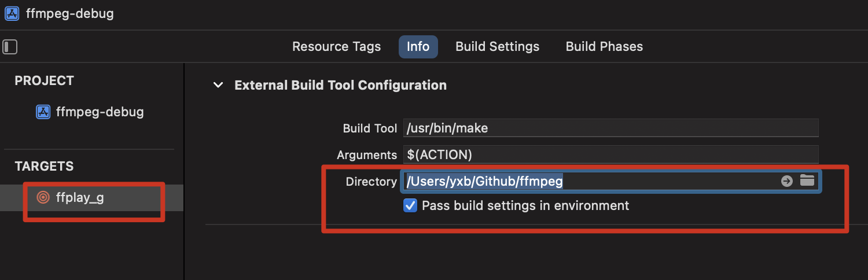The image size is (868, 280).
Task: Open the Build Settings tab
Action: point(497,47)
